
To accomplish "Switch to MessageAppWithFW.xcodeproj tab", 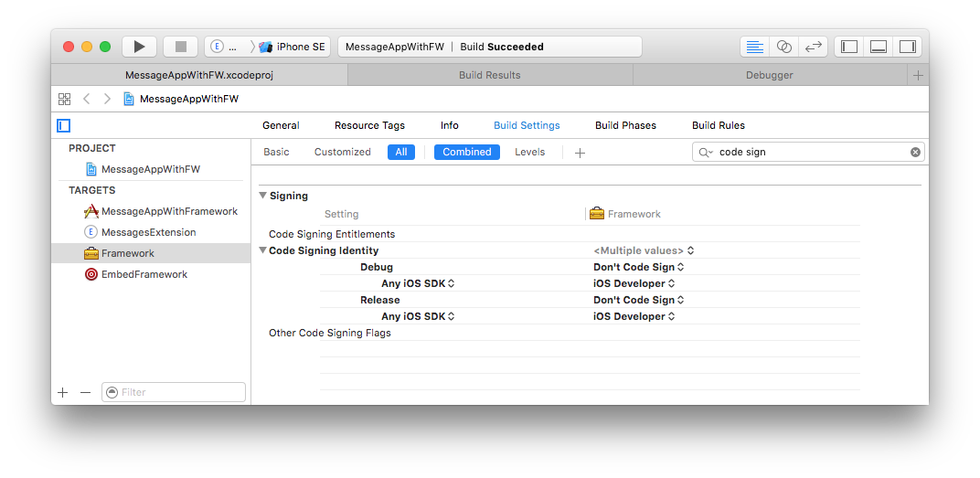I will [x=199, y=75].
